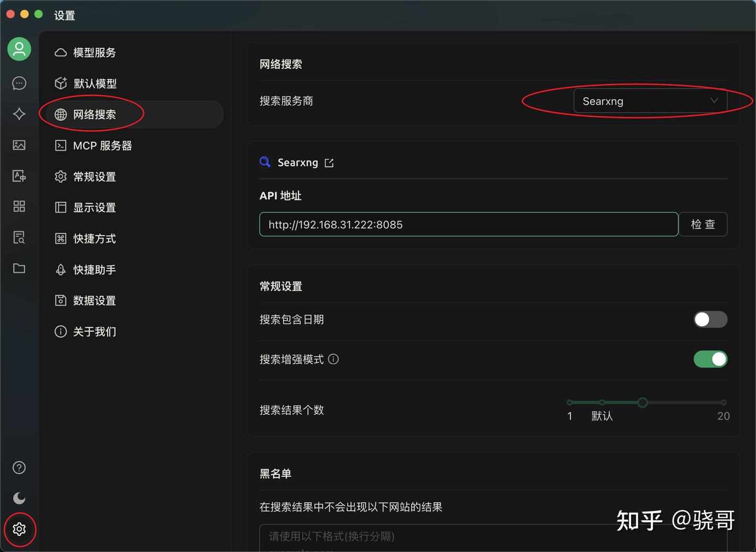
Task: Click the user avatar at sidebar top
Action: (x=19, y=48)
